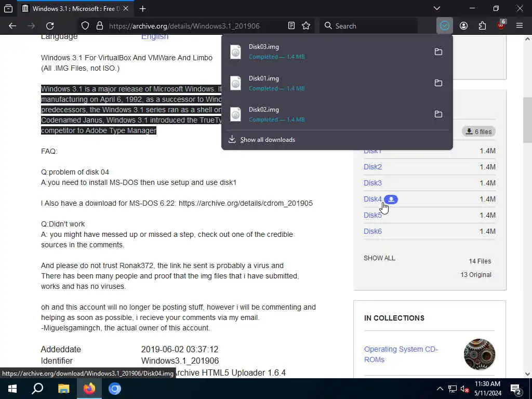
Task: Bookmark this page with star icon
Action: [x=306, y=26]
